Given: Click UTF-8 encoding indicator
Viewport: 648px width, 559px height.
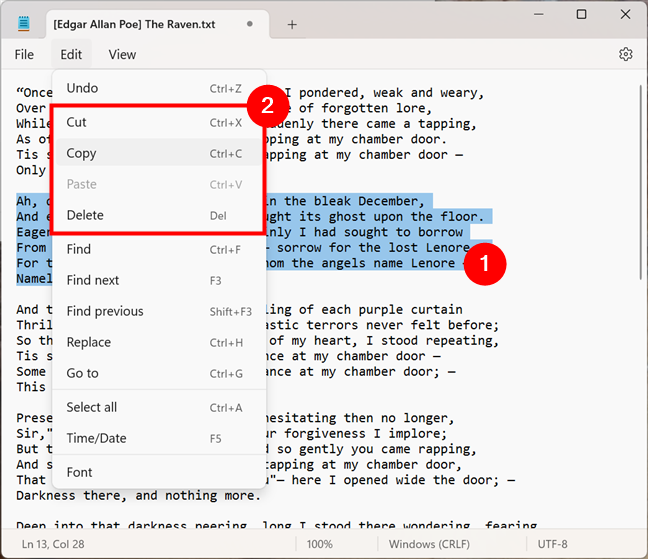Looking at the screenshot, I should point(553,544).
